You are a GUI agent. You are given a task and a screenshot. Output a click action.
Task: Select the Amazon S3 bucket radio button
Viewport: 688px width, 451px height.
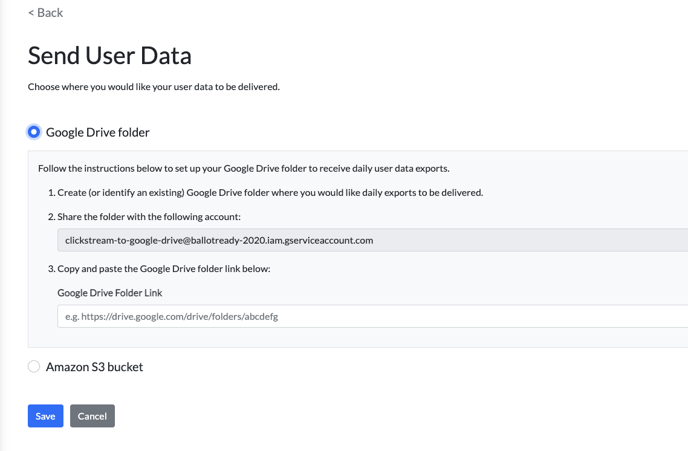(34, 366)
